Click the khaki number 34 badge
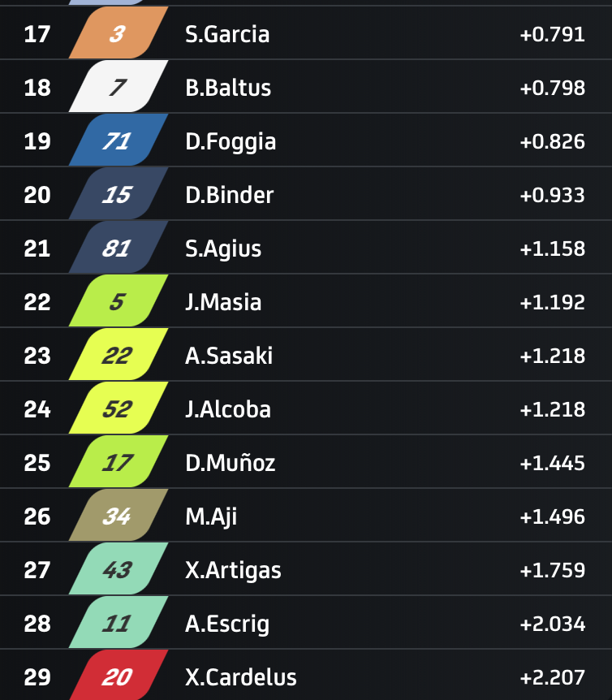This screenshot has width=612, height=700. [118, 516]
